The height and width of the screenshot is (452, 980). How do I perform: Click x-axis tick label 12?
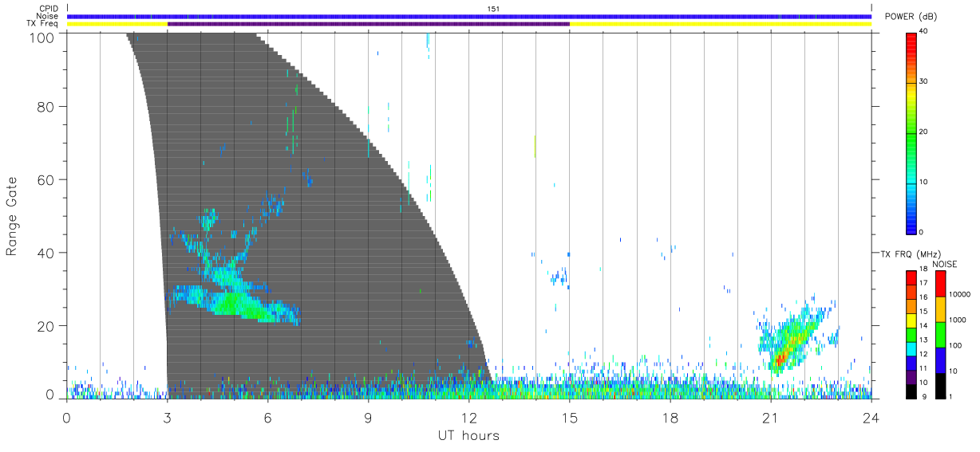469,416
